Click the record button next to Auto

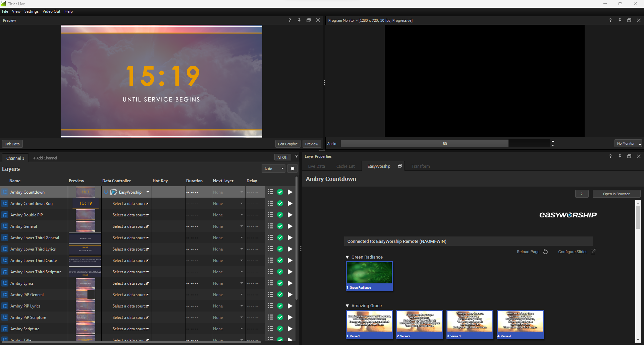(292, 169)
